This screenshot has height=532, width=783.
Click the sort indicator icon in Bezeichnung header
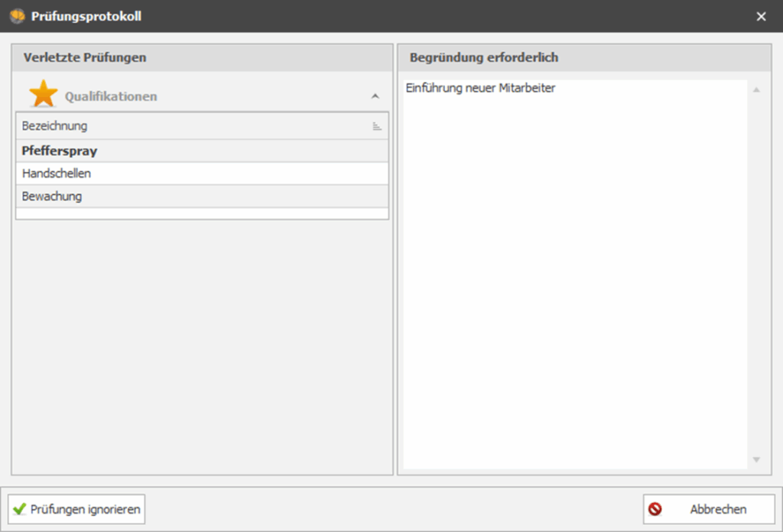(x=377, y=126)
